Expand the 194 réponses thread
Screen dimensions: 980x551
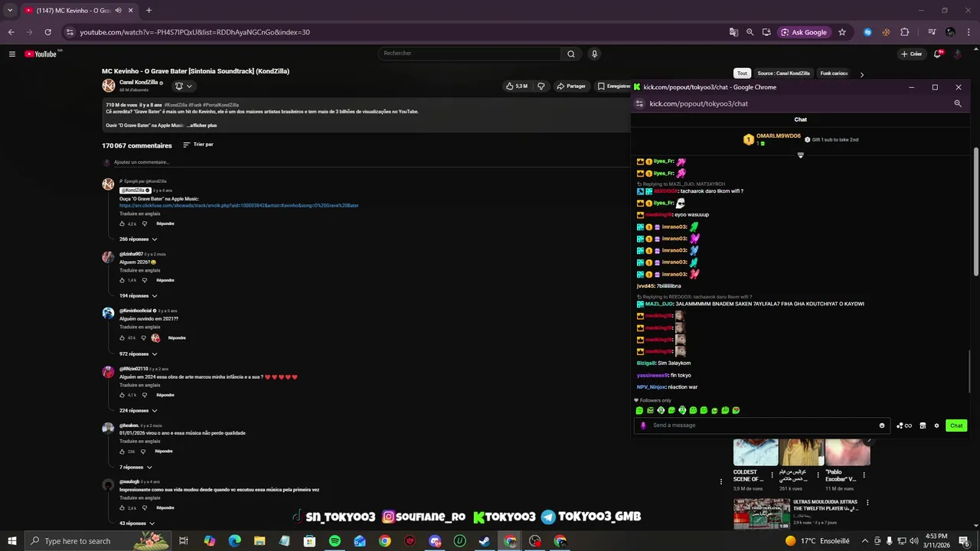click(138, 295)
